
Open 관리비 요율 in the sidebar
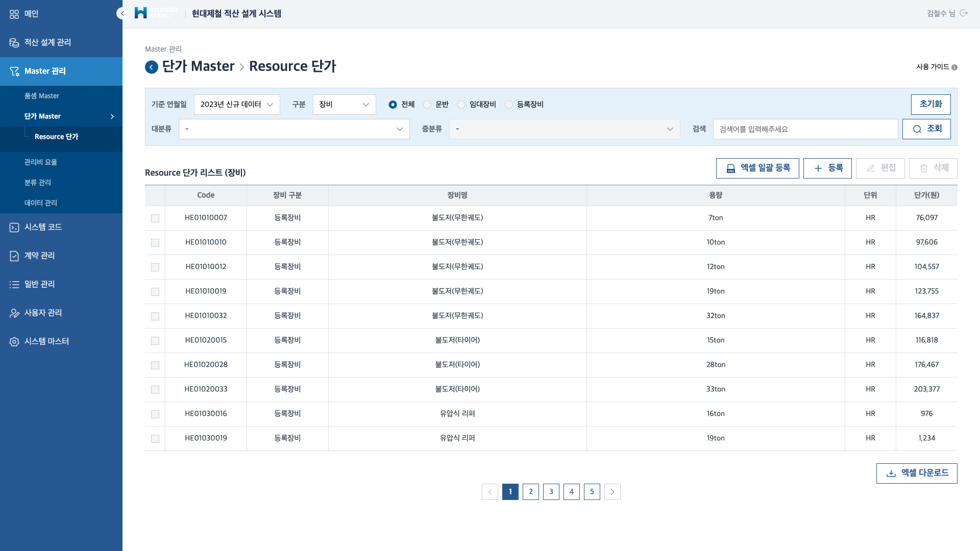click(41, 162)
